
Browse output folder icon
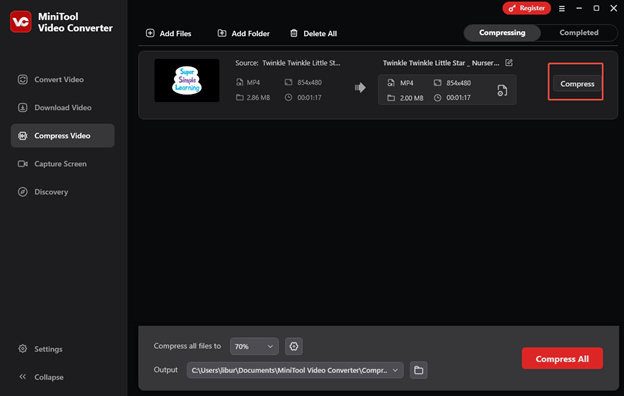click(419, 370)
